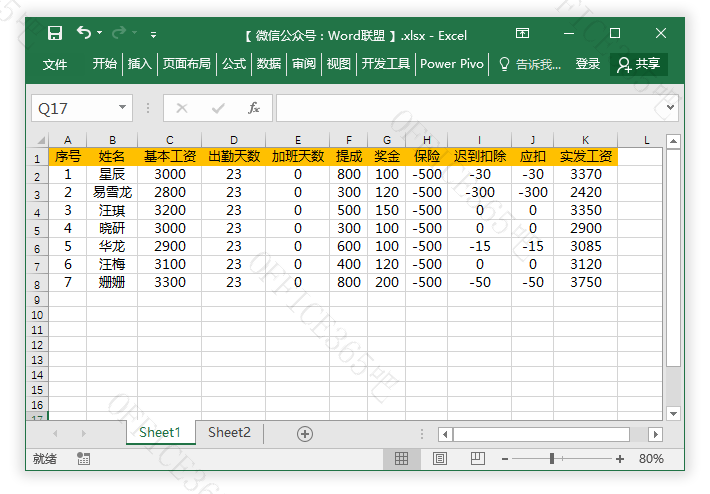Click the cell with value 2420
710x494 pixels.
click(585, 192)
